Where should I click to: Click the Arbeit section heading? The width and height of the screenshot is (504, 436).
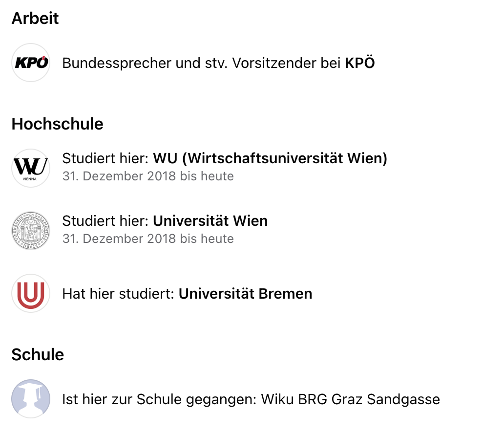[35, 18]
